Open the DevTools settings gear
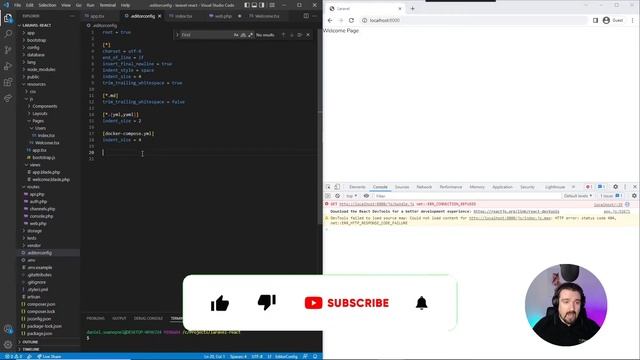Image resolution: width=640 pixels, height=360 pixels. click(x=616, y=187)
